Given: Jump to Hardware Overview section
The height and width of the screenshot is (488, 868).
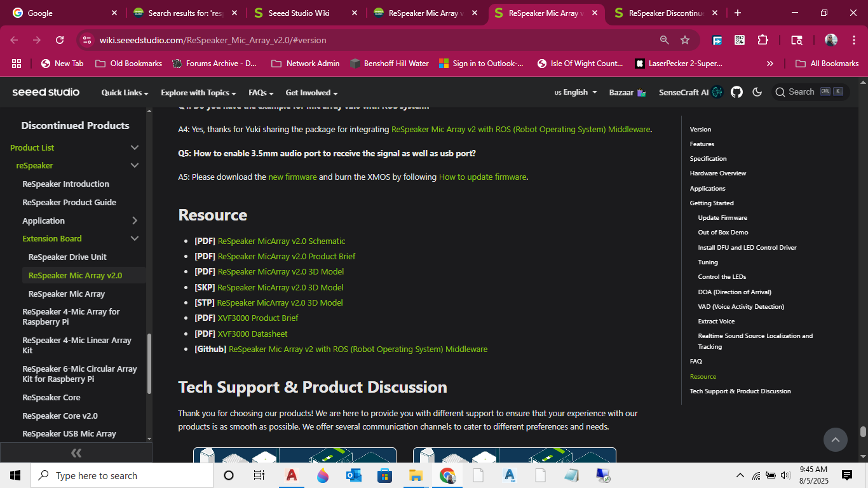Looking at the screenshot, I should pyautogui.click(x=718, y=173).
